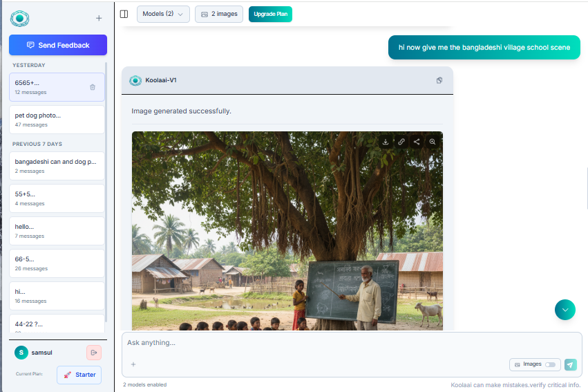Copy the Koolaai-V1 response
The image size is (588, 392).
439,80
